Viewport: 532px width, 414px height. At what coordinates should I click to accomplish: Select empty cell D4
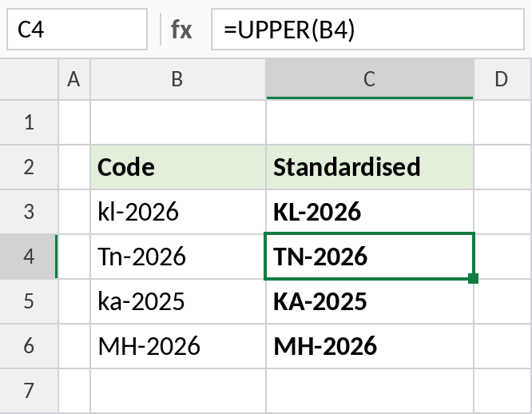point(503,257)
